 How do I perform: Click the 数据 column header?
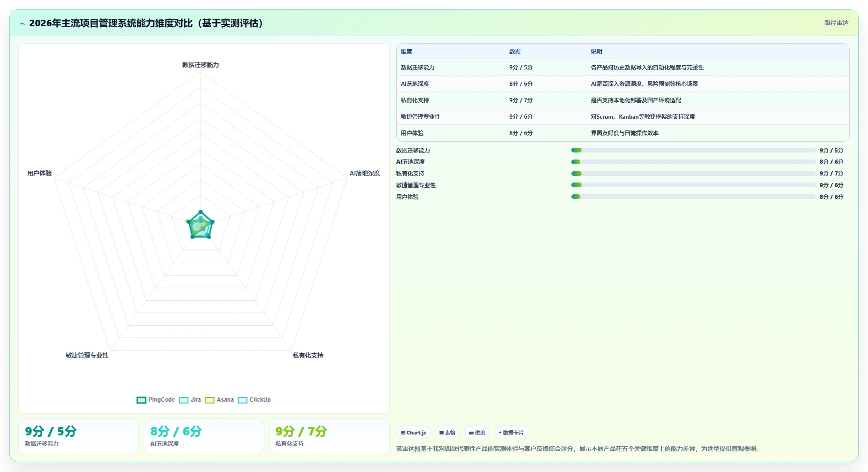click(x=515, y=52)
